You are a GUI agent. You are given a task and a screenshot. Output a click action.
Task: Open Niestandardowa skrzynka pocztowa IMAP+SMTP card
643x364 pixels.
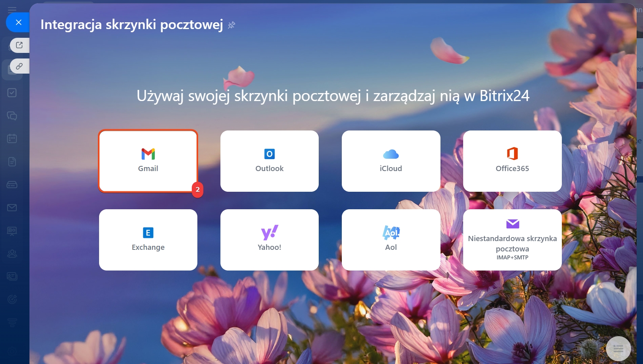(x=512, y=240)
